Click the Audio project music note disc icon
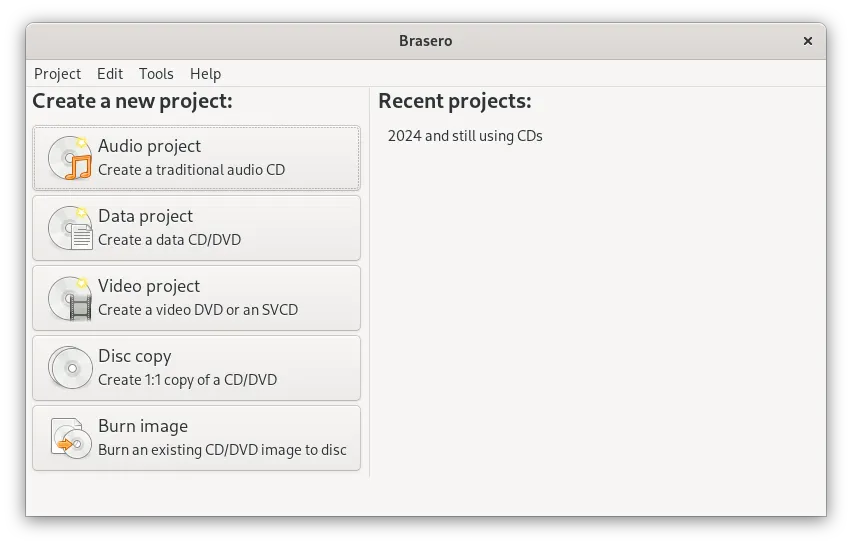The image size is (852, 545). coord(70,158)
